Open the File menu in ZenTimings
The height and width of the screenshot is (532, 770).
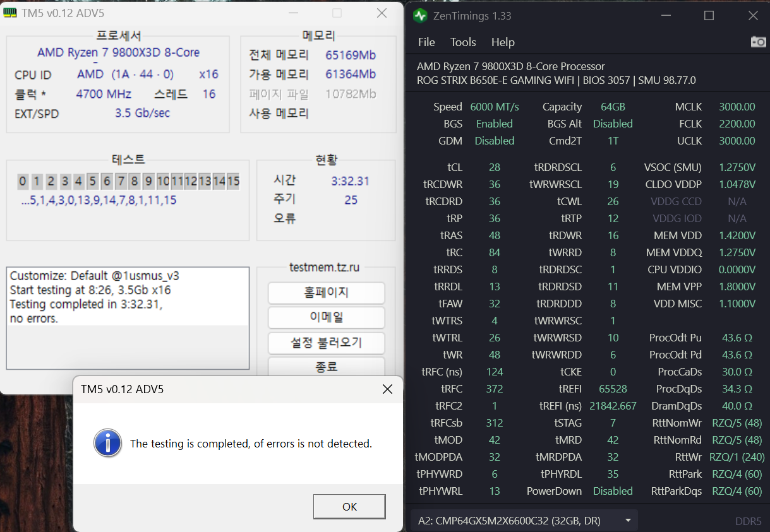(426, 42)
